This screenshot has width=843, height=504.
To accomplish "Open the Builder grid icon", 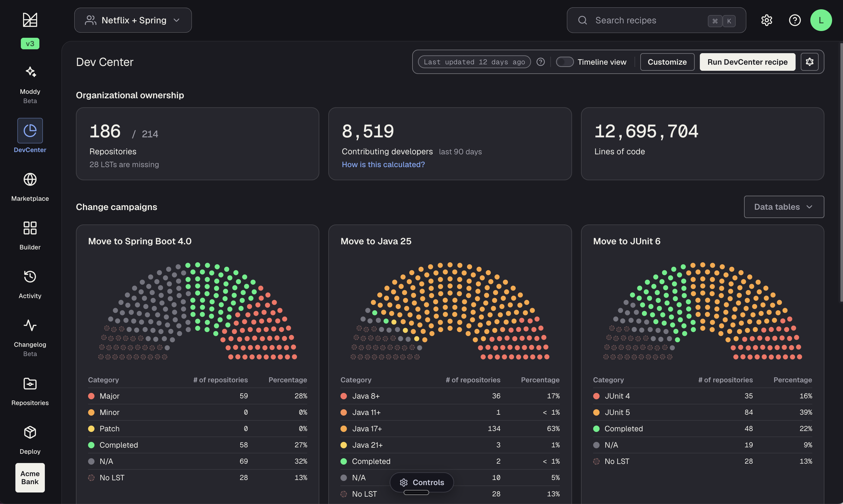I will pos(30,228).
